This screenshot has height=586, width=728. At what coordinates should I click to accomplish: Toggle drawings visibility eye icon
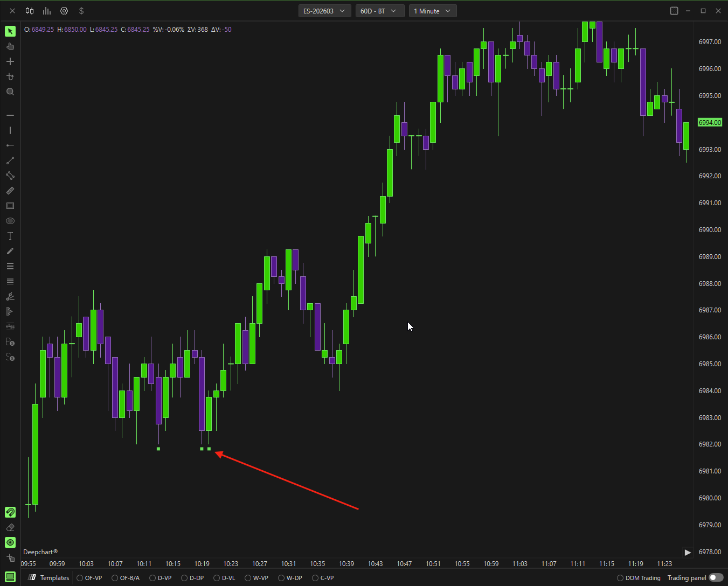click(10, 542)
